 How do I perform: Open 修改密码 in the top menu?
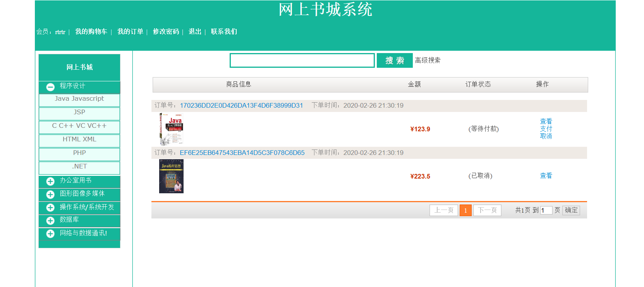pyautogui.click(x=166, y=32)
